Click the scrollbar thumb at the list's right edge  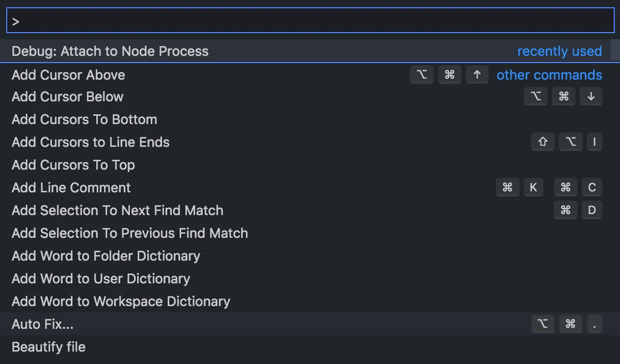(x=615, y=50)
